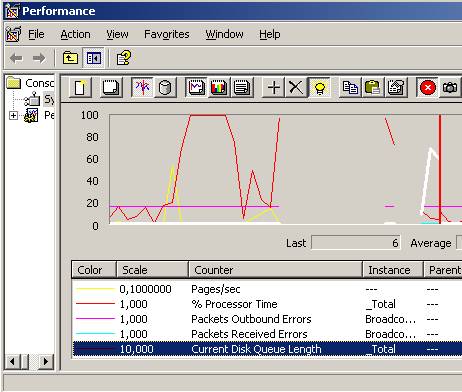This screenshot has width=462, height=392.
Task: Click the Up One Level folder icon
Action: (70, 58)
